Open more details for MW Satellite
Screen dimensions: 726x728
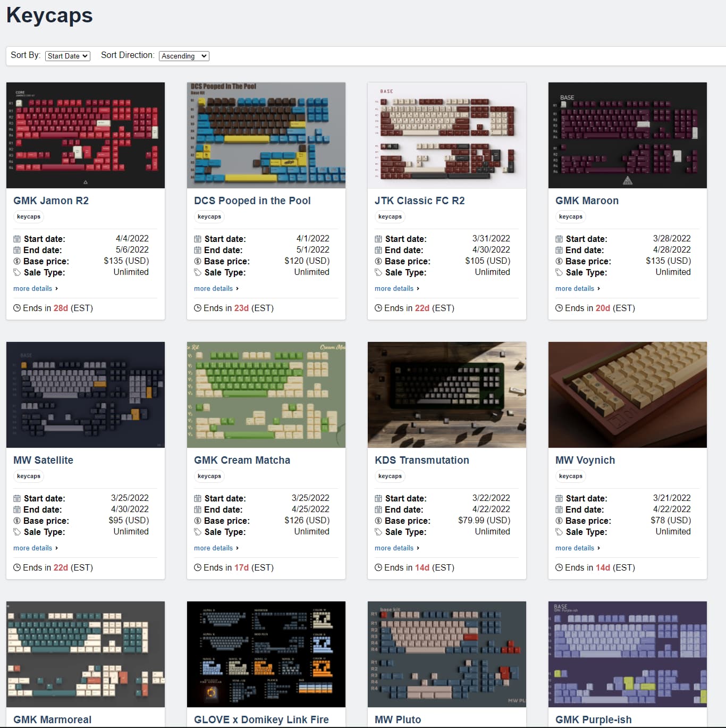(36, 548)
